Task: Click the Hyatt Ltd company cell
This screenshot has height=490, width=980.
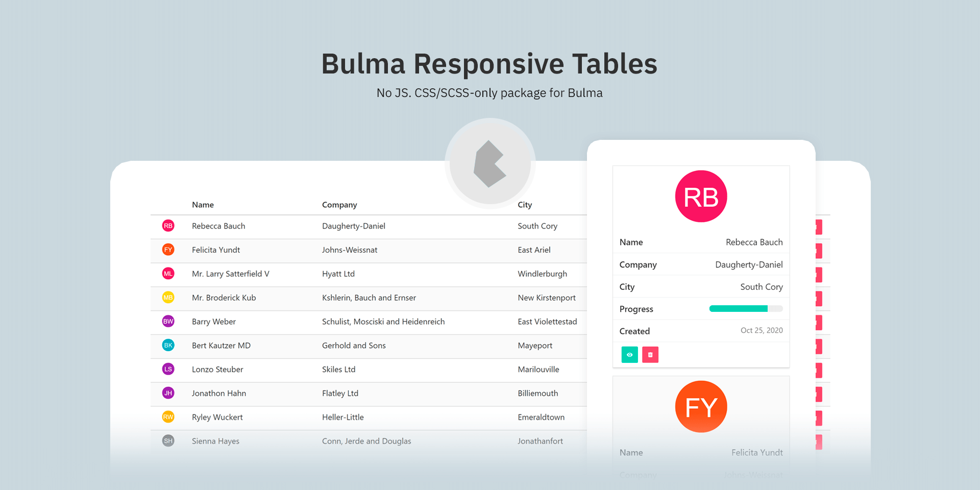Action: (338, 274)
